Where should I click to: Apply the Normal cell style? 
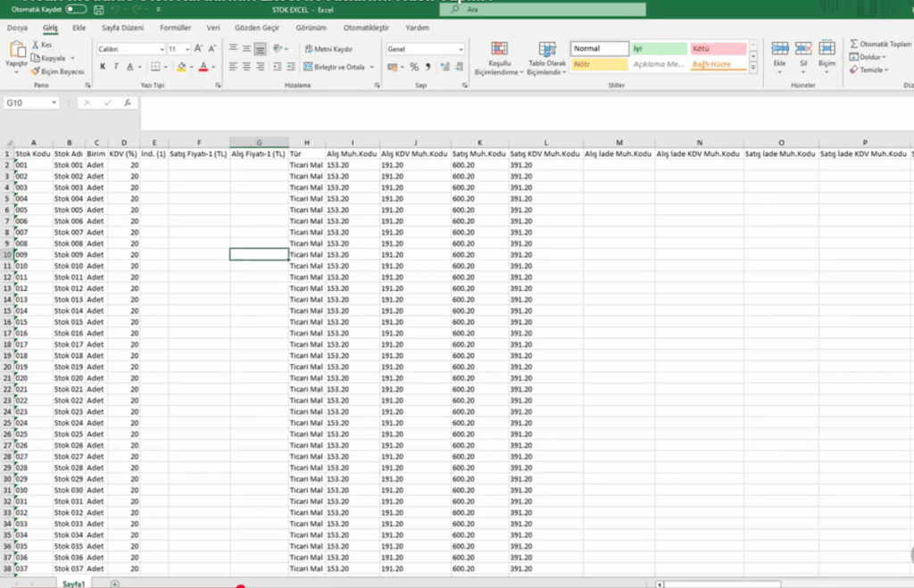(x=599, y=48)
